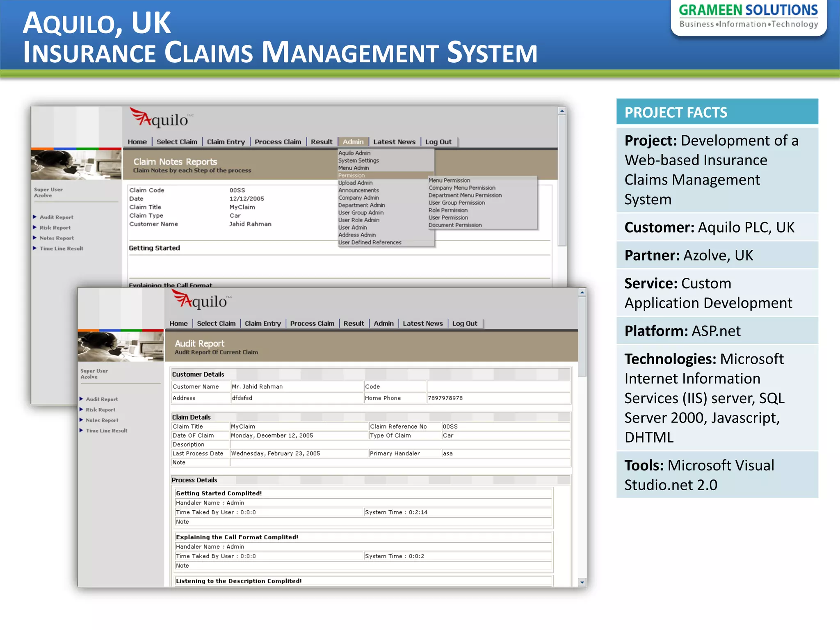
Task: Select Aquilo Admin from the Admin dropdown
Action: 354,153
